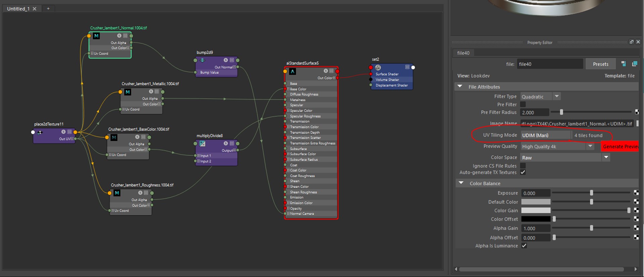This screenshot has width=644, height=277.
Task: Click the M icon on the BaseColor.1004.tif node
Action: tap(114, 137)
